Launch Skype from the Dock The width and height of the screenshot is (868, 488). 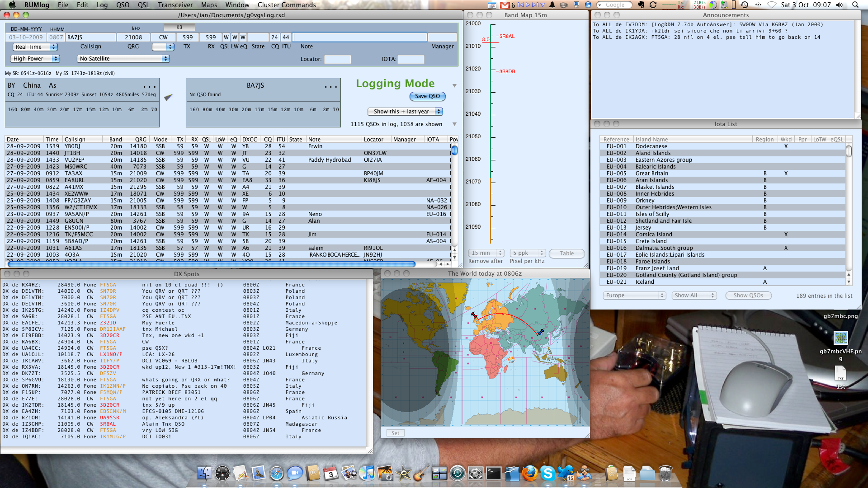coord(547,474)
